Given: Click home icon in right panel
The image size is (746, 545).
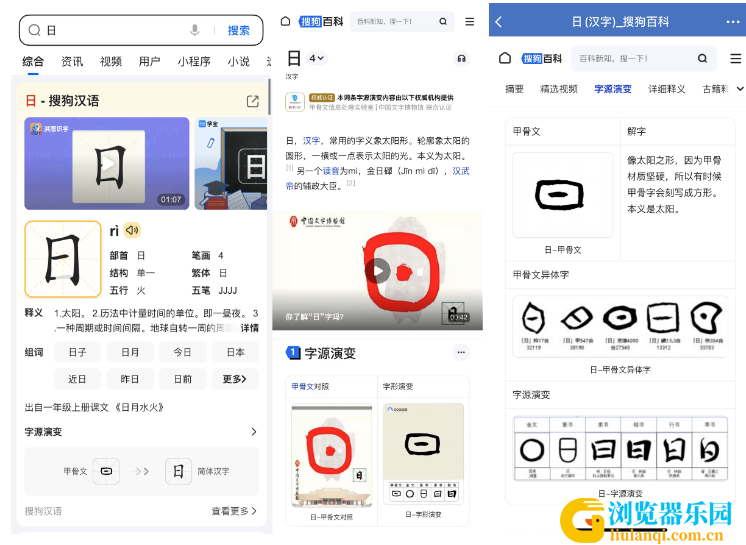Looking at the screenshot, I should pos(505,58).
